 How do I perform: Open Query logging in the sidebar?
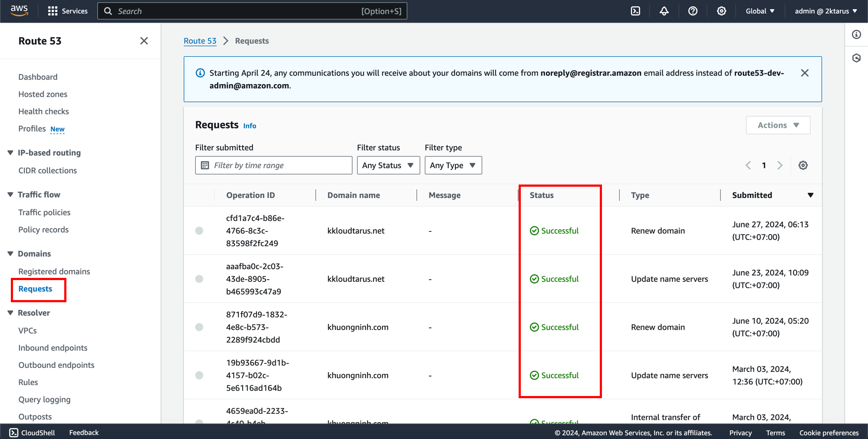click(x=44, y=399)
